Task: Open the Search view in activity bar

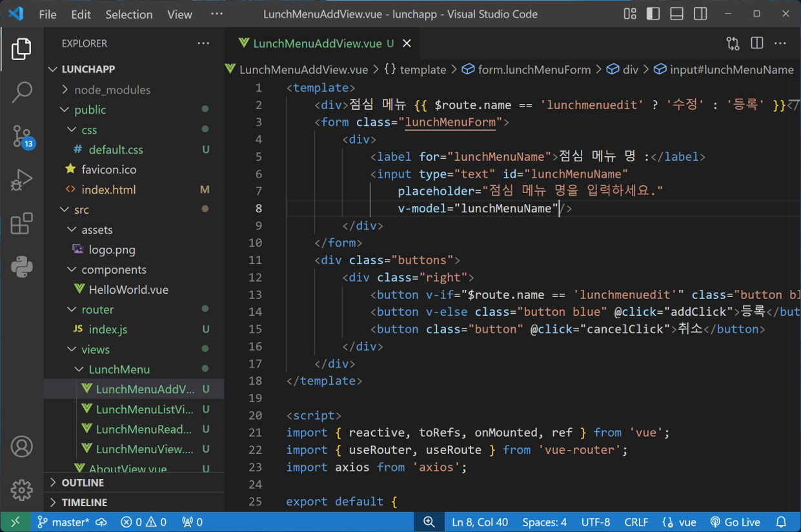Action: (x=21, y=92)
